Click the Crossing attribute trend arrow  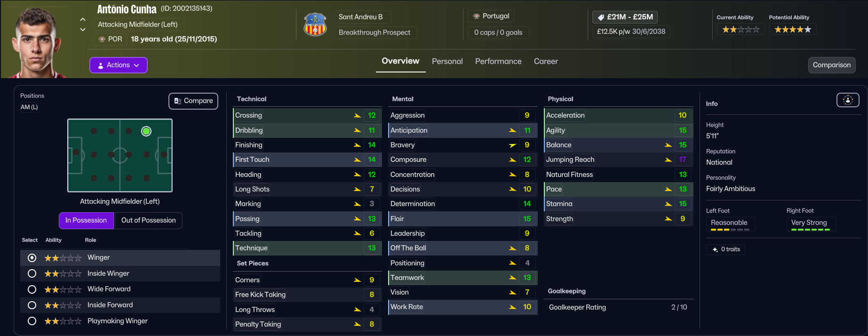tap(358, 116)
